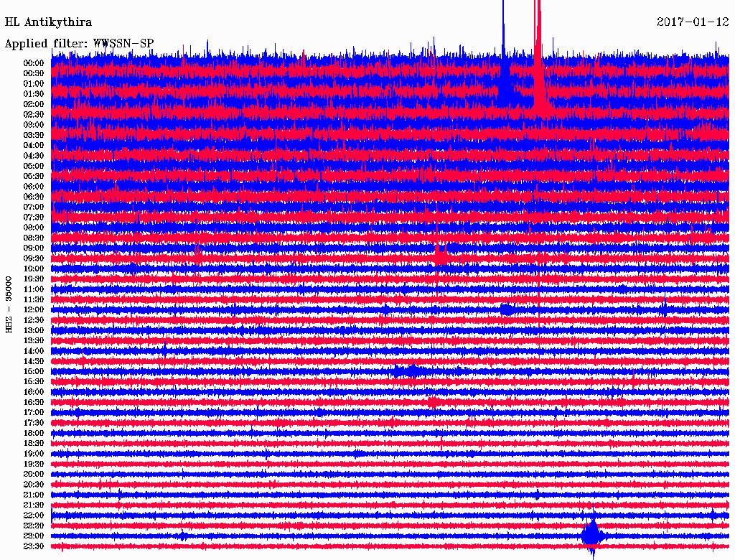
Task: Click the 16:30 time label
Action: [34, 402]
